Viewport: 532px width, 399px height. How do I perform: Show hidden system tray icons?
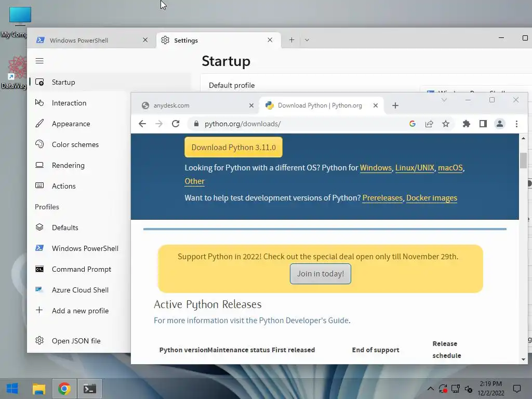click(430, 389)
